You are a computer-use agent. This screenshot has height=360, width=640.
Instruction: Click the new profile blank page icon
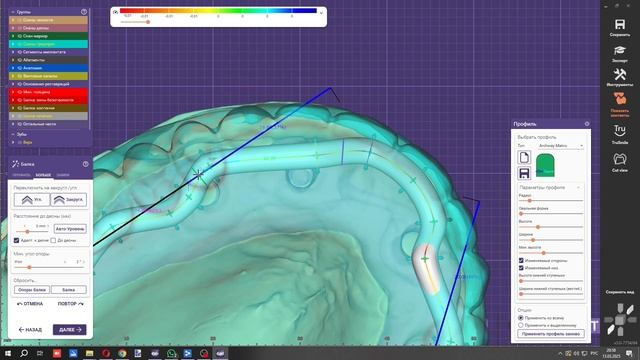(524, 157)
